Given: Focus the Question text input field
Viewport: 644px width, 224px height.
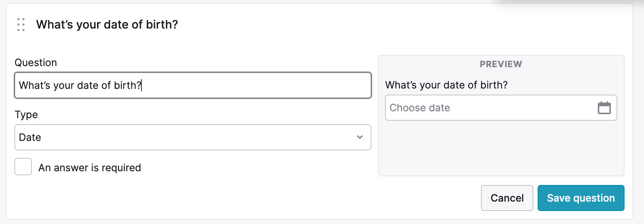Looking at the screenshot, I should 193,85.
